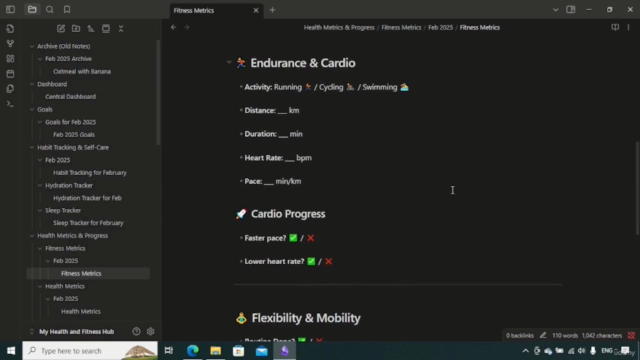Fold the Endurance & Cardio heading
Image resolution: width=640 pixels, height=360 pixels.
pyautogui.click(x=229, y=62)
